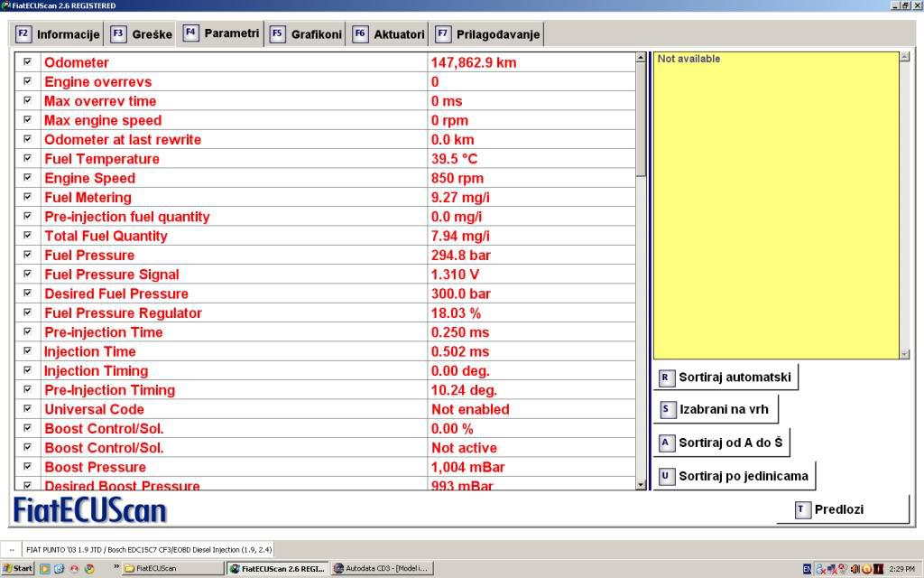Switch to the Greške tab
The height and width of the screenshot is (578, 924).
(x=142, y=34)
